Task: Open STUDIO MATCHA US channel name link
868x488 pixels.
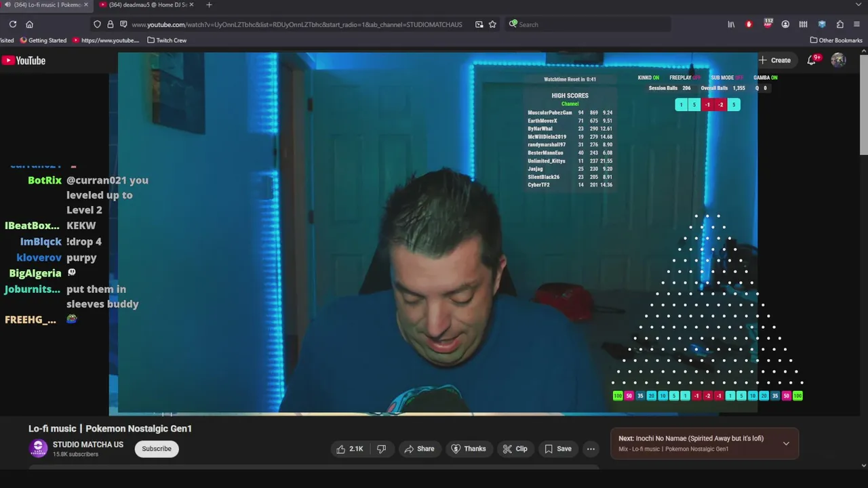Action: click(88, 445)
